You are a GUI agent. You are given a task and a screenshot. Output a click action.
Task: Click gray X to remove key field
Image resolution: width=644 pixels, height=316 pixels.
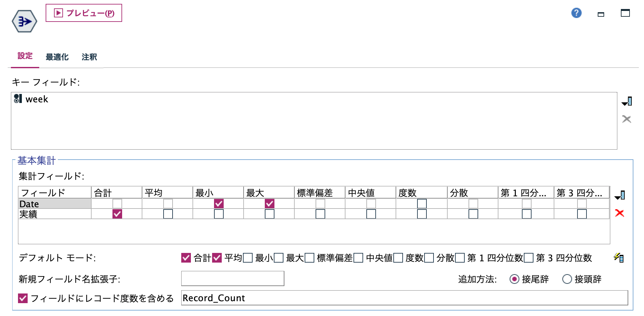click(x=626, y=119)
